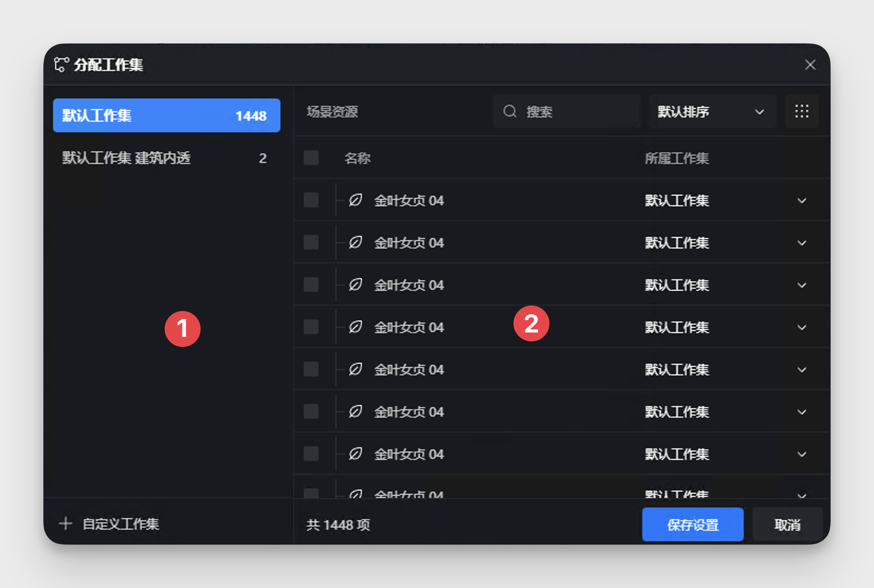Click the magnifier icon in the search box

(x=510, y=111)
